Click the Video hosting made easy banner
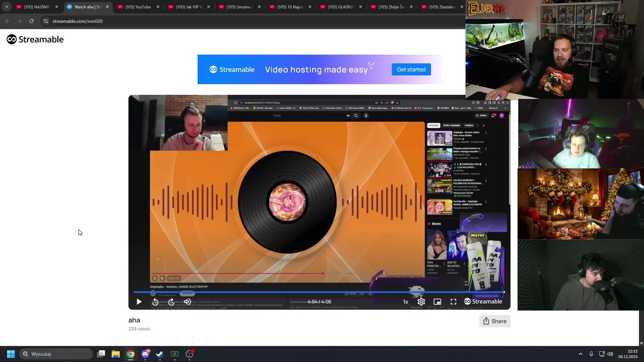The width and height of the screenshot is (644, 362). click(319, 69)
